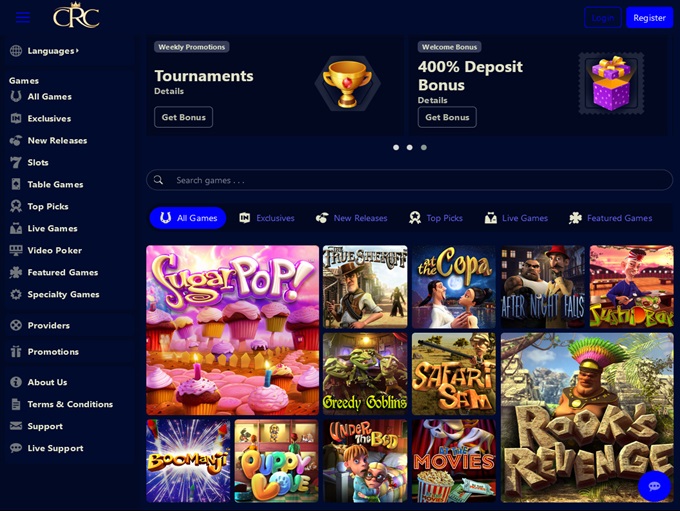Open the Providers sidebar link
Image resolution: width=680 pixels, height=511 pixels.
pyautogui.click(x=49, y=325)
